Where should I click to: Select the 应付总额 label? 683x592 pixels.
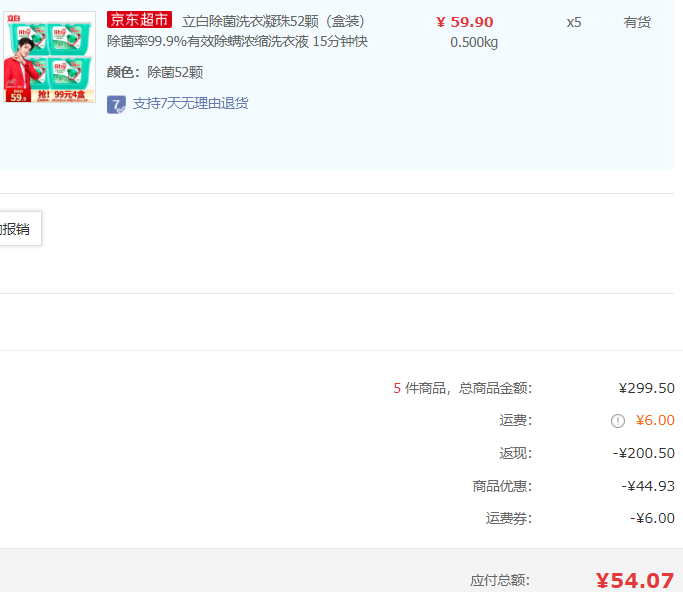tap(500, 580)
